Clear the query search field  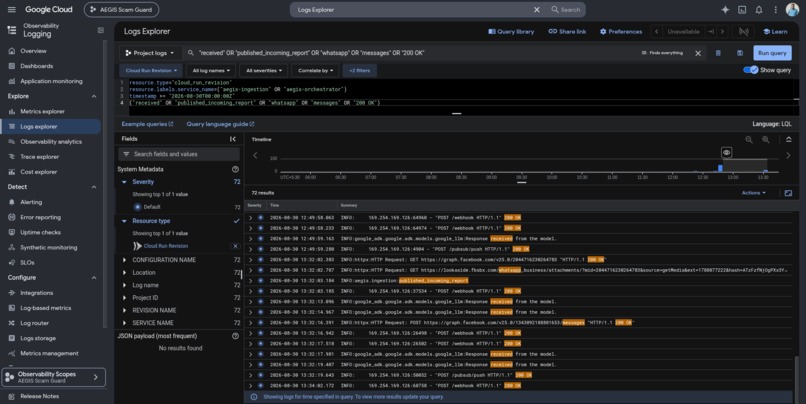pyautogui.click(x=698, y=53)
